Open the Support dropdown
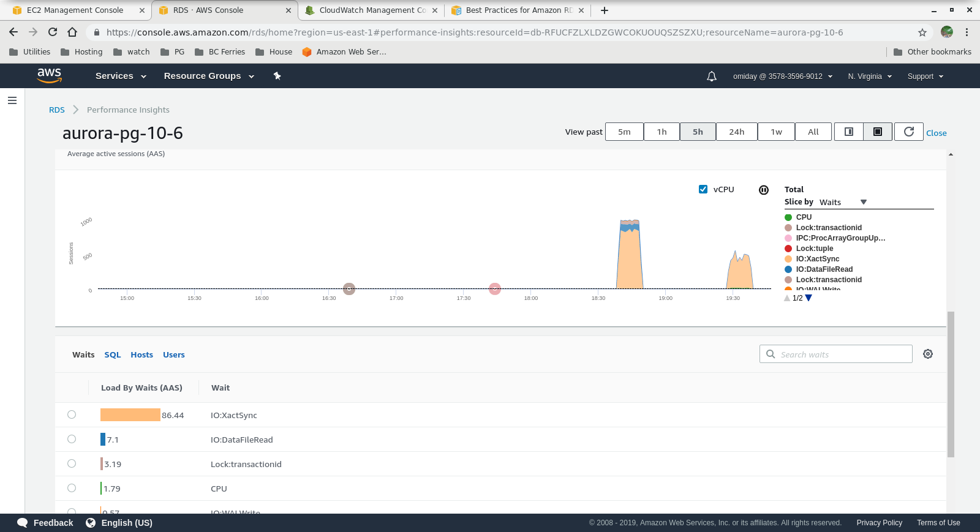 coord(925,77)
